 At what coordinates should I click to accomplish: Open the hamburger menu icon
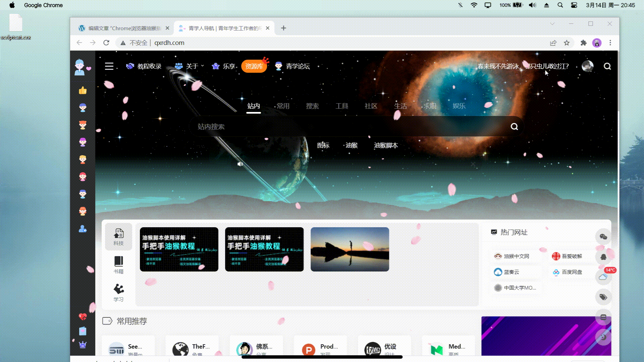click(109, 66)
